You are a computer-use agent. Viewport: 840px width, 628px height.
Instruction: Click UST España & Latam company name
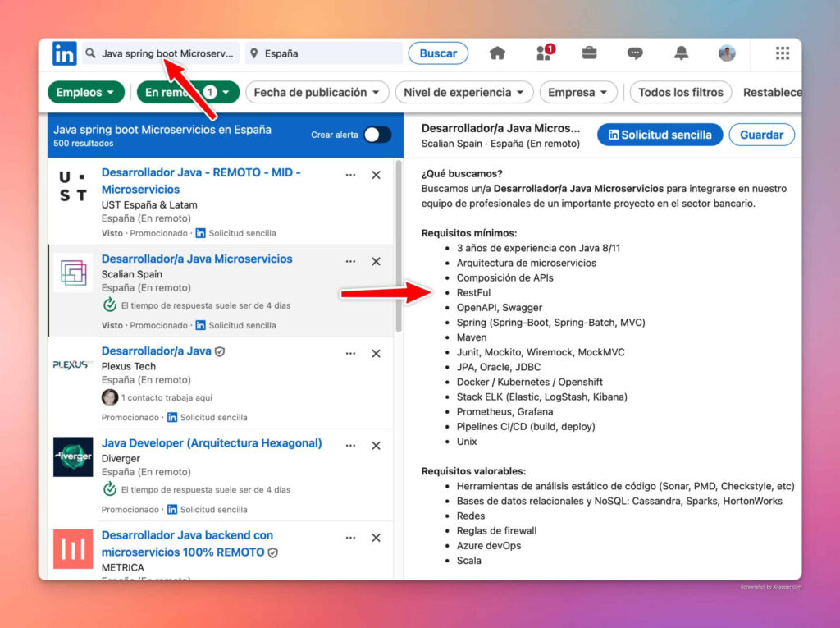(149, 205)
